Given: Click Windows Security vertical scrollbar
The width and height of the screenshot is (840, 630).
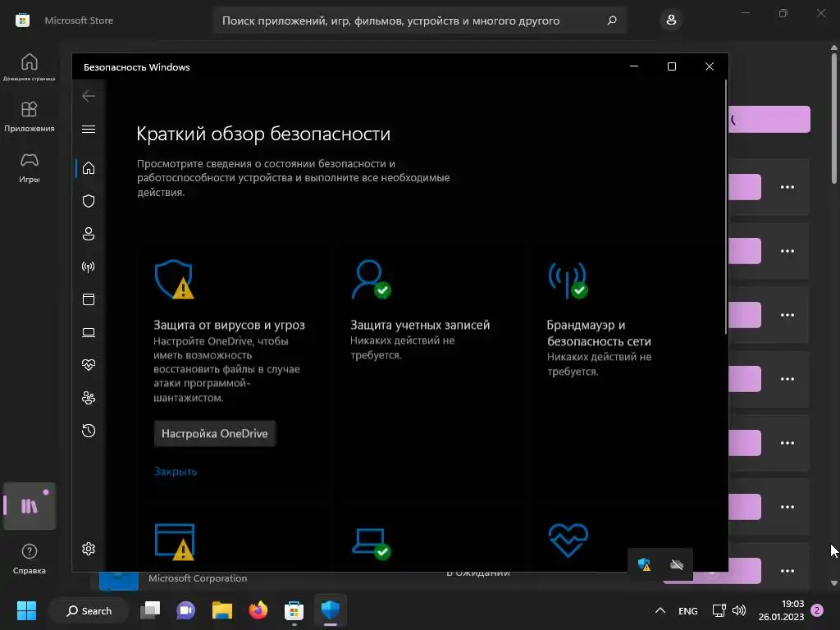Looking at the screenshot, I should click(726, 207).
